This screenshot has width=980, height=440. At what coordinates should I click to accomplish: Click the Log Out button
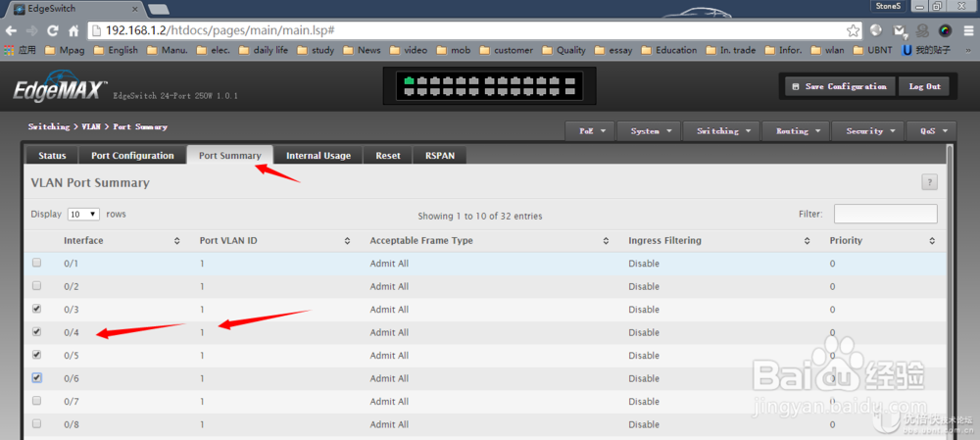[924, 87]
